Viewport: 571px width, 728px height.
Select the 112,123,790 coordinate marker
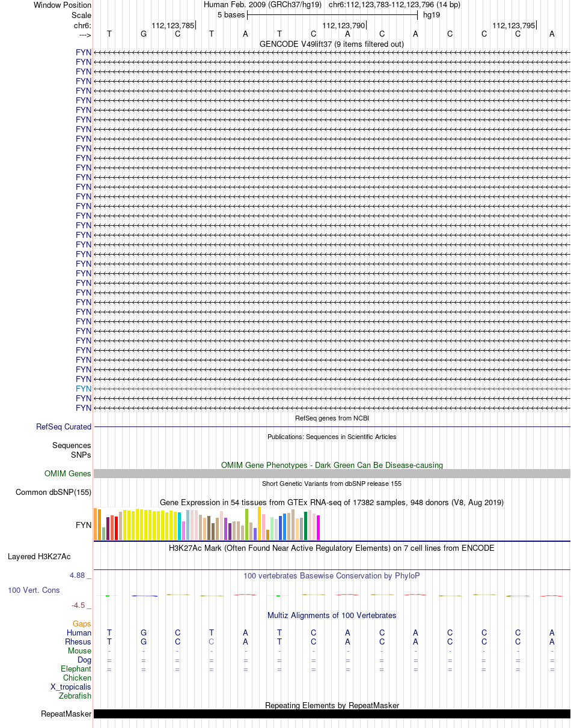[x=344, y=26]
